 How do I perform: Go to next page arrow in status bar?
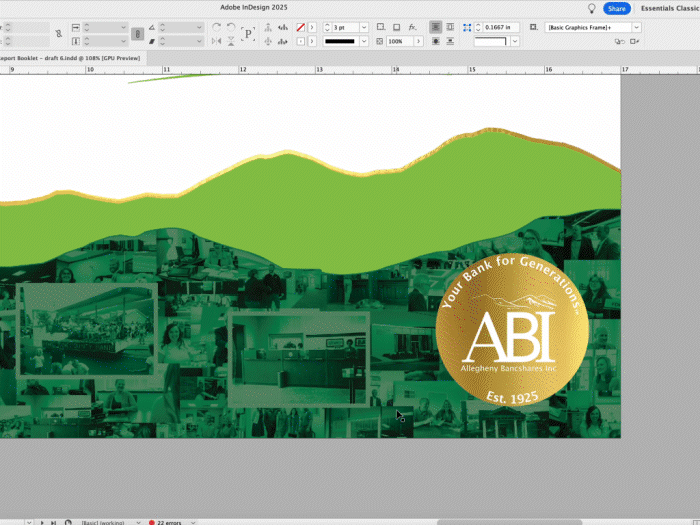click(42, 522)
